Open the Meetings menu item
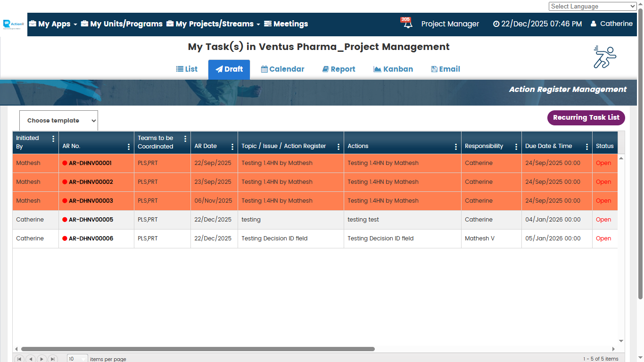644x362 pixels. point(286,24)
